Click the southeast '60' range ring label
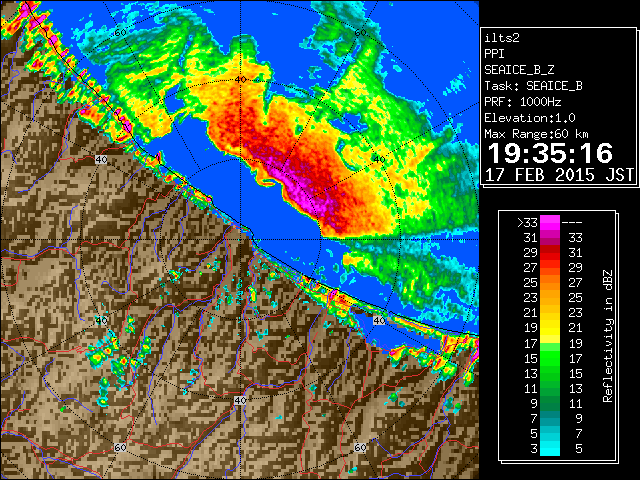640x480 pixels. [360, 448]
